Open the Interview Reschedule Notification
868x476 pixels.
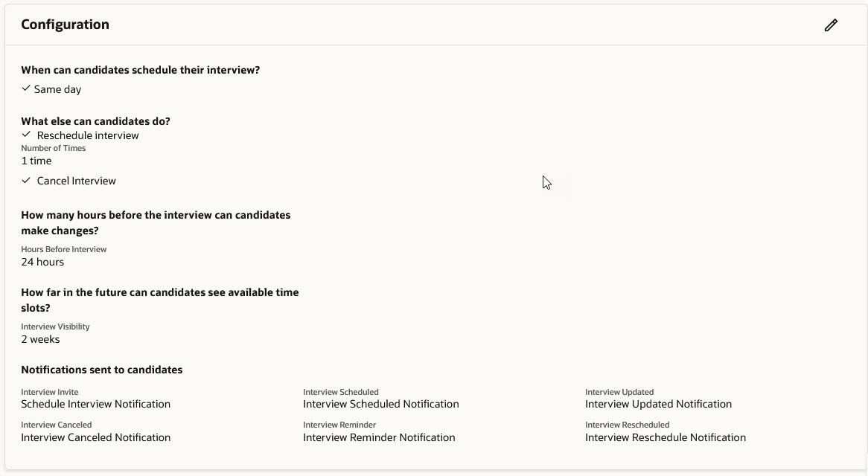click(666, 437)
